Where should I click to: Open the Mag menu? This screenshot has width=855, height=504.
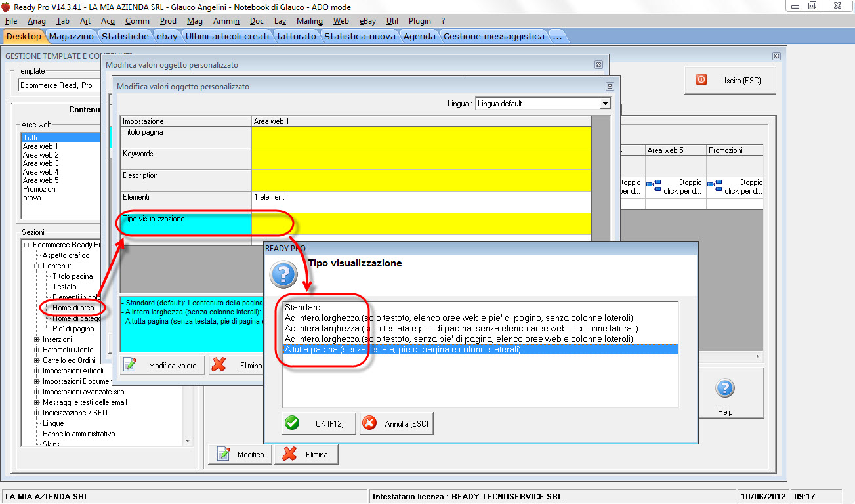pos(195,21)
